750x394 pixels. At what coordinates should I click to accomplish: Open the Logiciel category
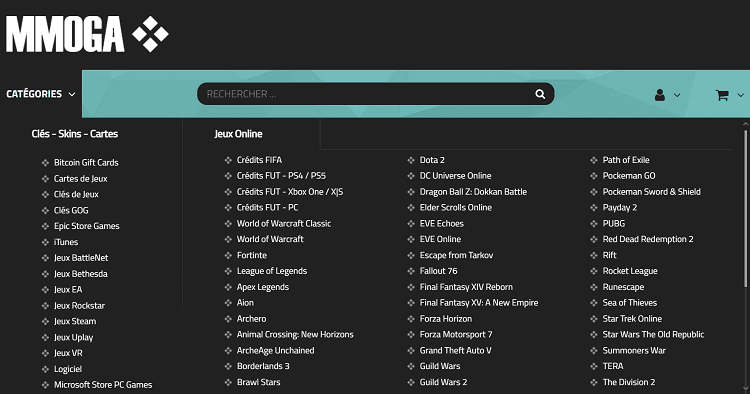coord(67,369)
